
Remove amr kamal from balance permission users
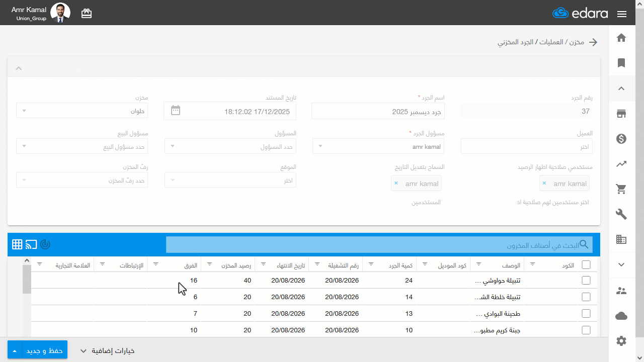click(x=544, y=184)
